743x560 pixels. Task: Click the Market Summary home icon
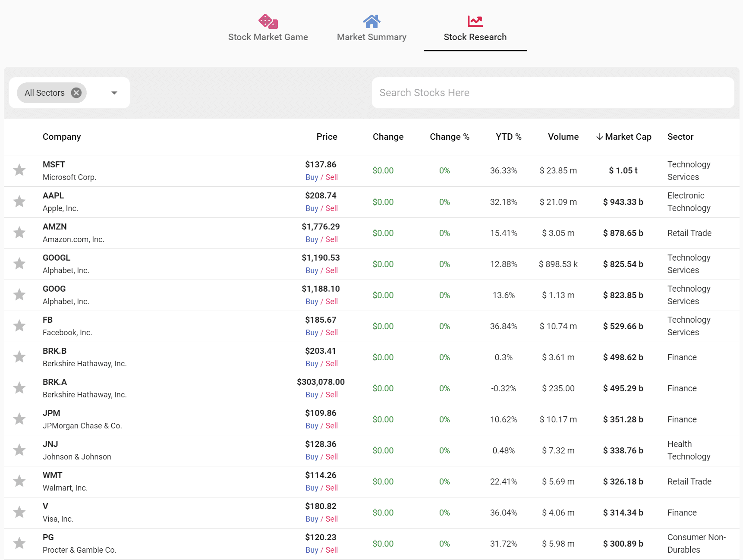(371, 20)
